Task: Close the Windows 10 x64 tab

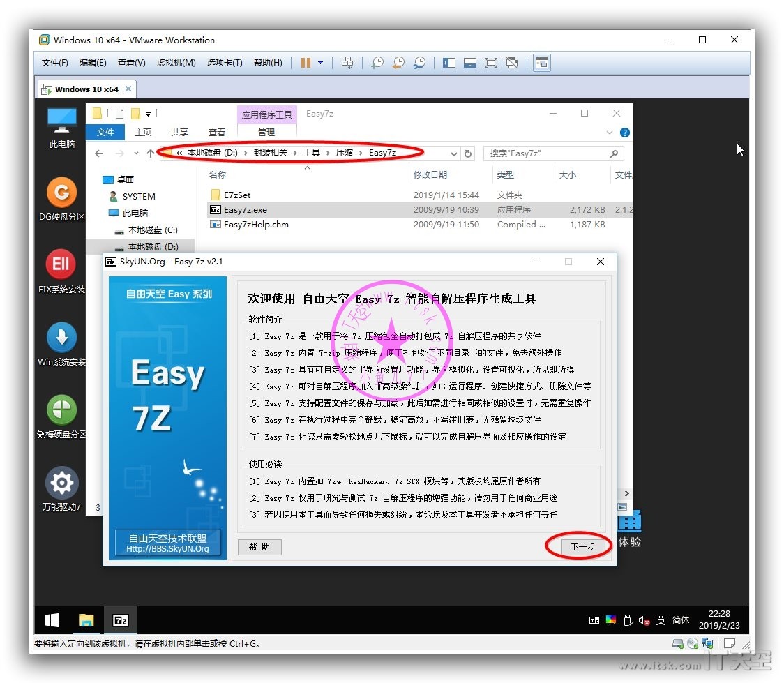Action: click(x=128, y=89)
